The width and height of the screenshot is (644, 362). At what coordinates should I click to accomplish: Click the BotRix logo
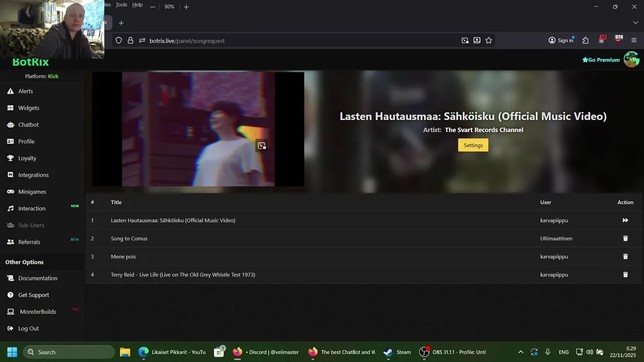31,62
